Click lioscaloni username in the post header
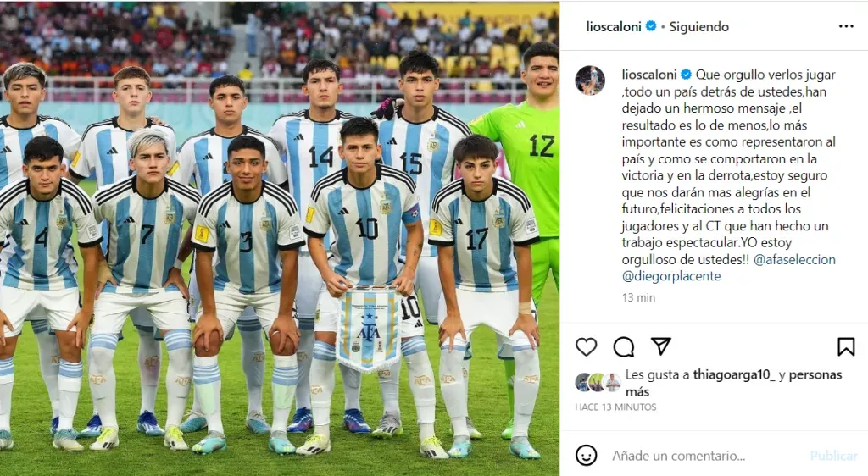868x476 pixels. pyautogui.click(x=614, y=26)
